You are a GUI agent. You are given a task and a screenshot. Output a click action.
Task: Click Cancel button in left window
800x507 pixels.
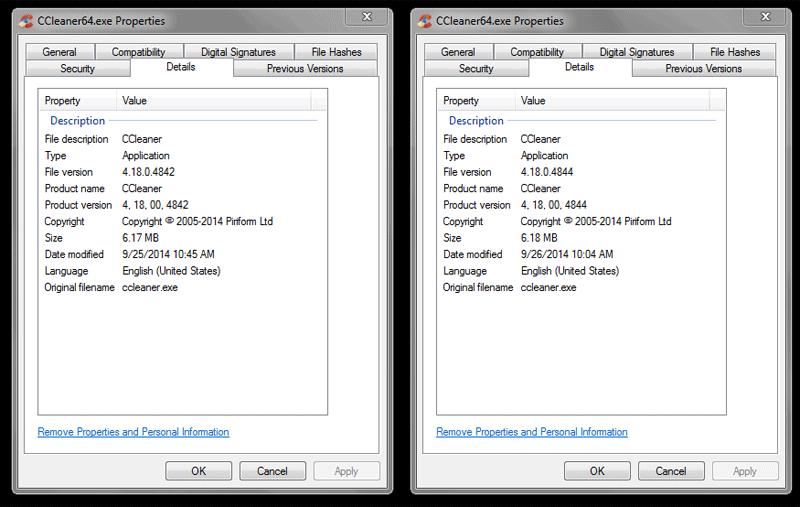272,471
